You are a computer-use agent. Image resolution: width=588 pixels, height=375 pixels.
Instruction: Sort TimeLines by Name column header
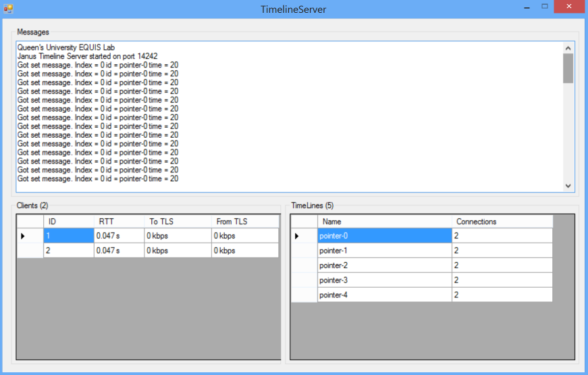(x=385, y=222)
